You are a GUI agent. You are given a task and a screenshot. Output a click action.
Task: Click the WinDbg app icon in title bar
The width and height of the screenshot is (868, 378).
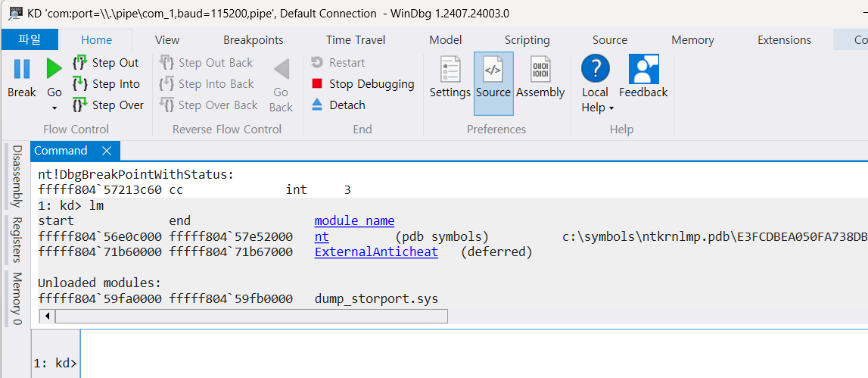pos(15,12)
